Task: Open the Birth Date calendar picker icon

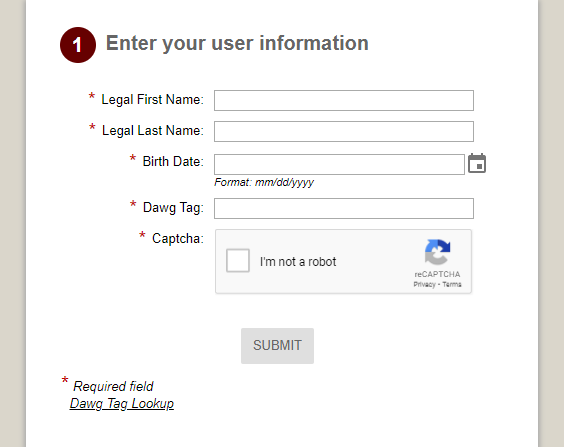Action: [477, 163]
